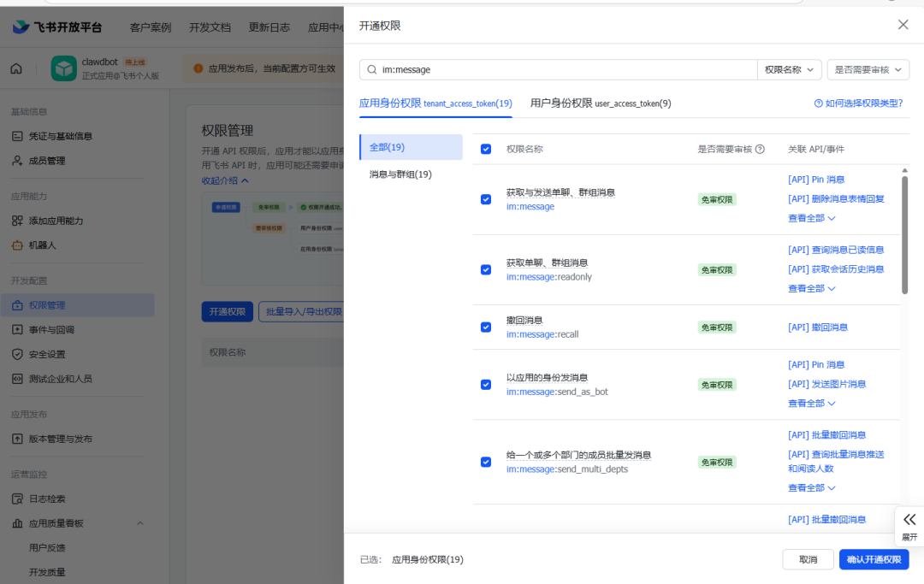Click the double-arrow 展开 icon
The image size is (924, 584).
[909, 519]
